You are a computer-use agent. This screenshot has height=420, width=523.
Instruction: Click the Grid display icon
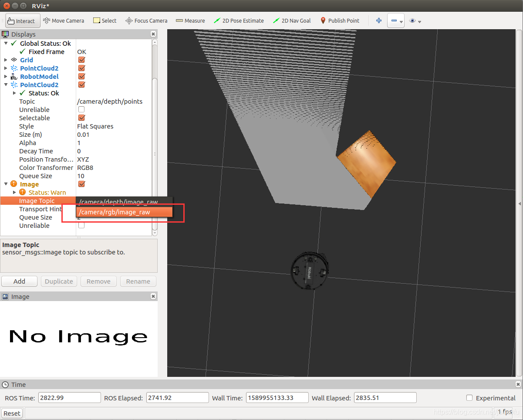point(14,60)
